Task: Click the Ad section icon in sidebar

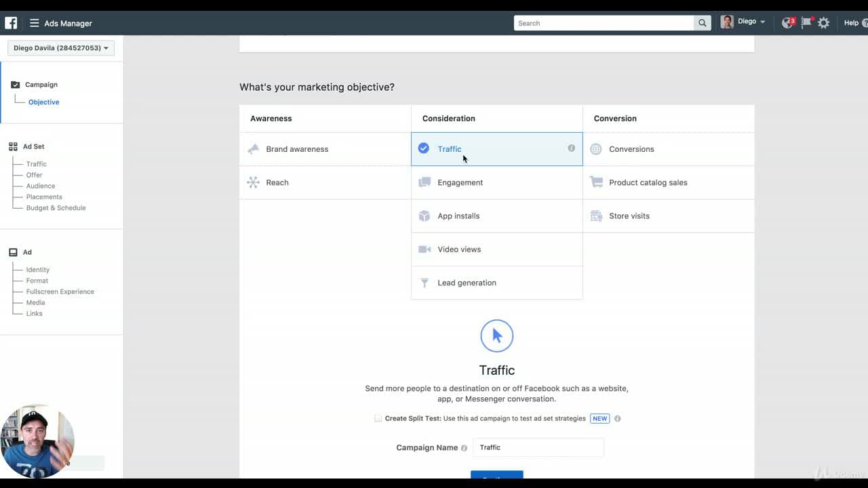Action: pyautogui.click(x=13, y=252)
